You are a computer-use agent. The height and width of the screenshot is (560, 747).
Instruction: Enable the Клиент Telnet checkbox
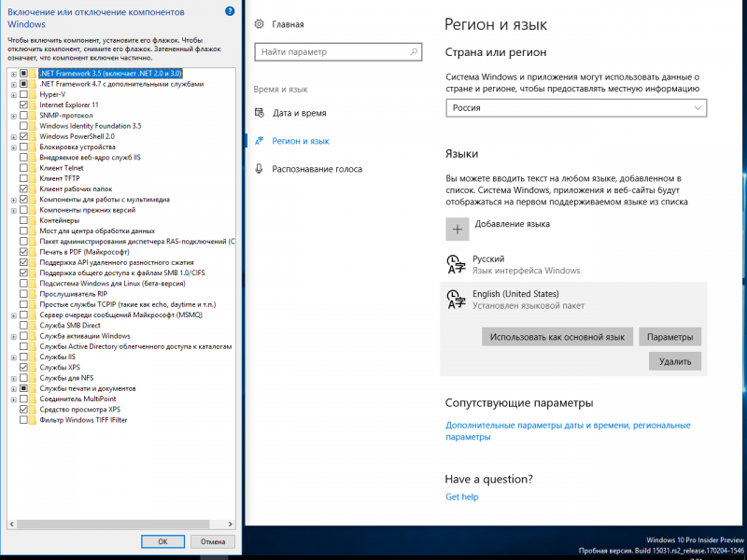[23, 168]
